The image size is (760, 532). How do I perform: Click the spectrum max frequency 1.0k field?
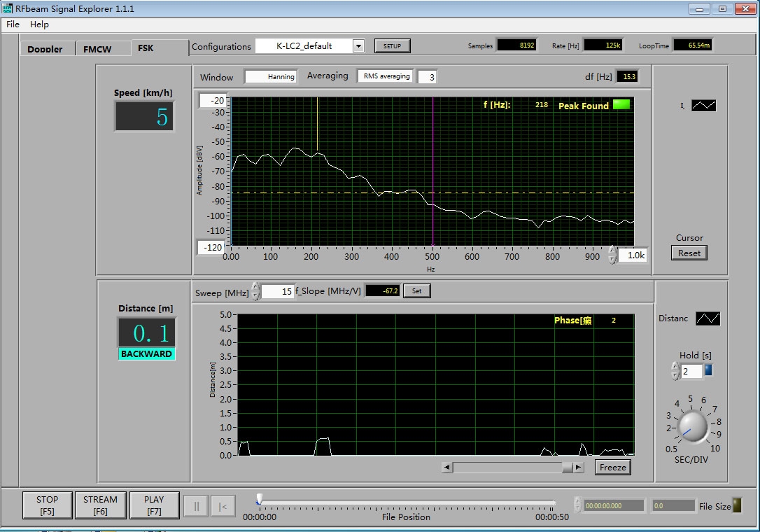(633, 255)
